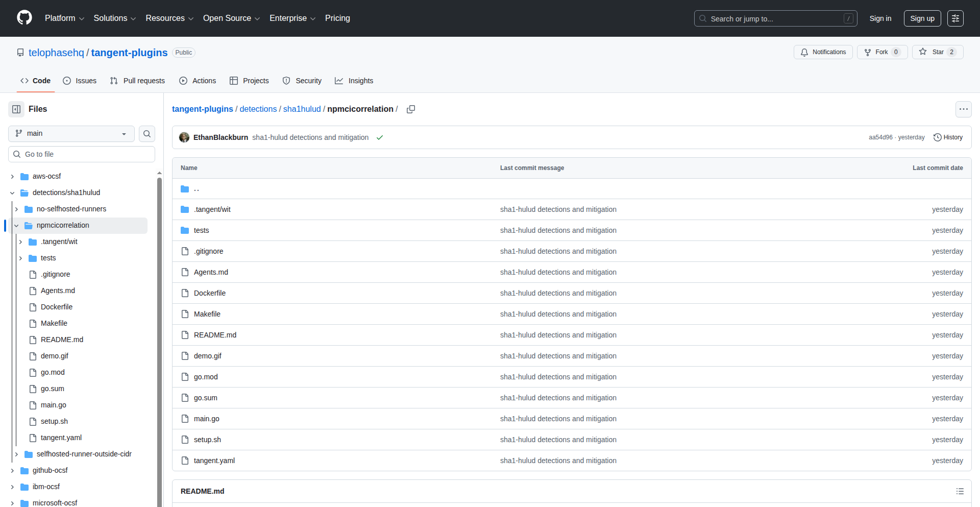The image size is (980, 507).
Task: Star the tangent-plugins repository
Action: coord(937,52)
